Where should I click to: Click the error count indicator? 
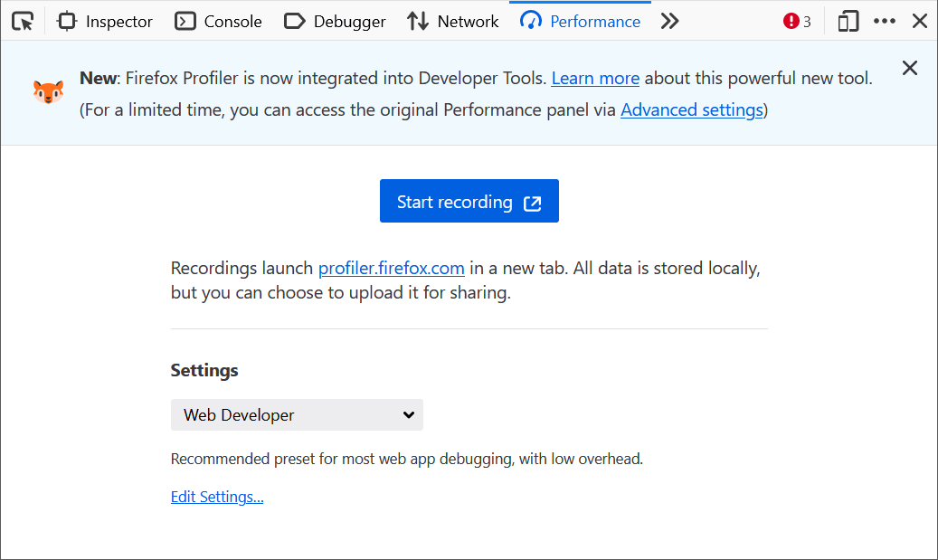(x=797, y=22)
